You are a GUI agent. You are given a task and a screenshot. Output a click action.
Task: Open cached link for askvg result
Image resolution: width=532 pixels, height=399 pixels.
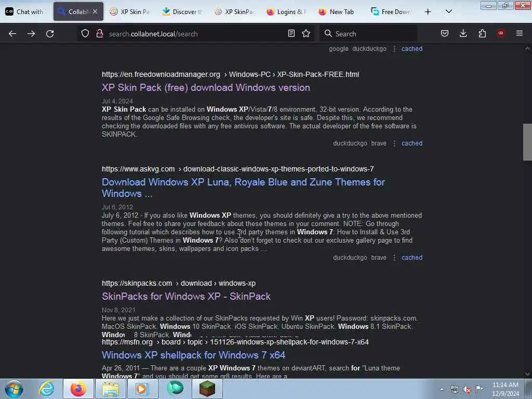412,258
